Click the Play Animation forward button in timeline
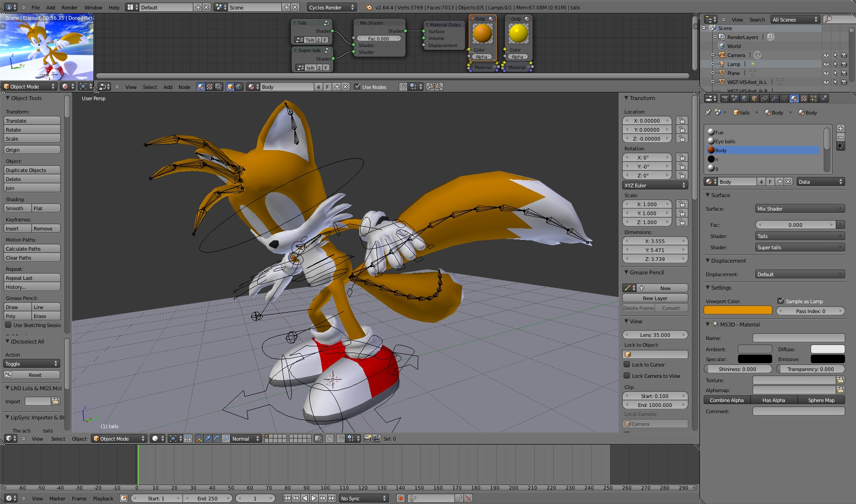856x504 pixels. (x=314, y=498)
